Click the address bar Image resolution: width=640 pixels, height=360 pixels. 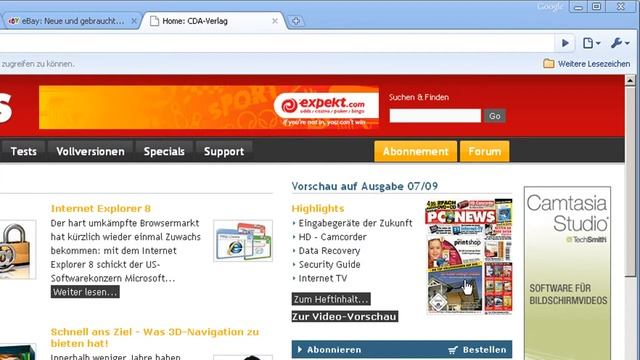278,43
